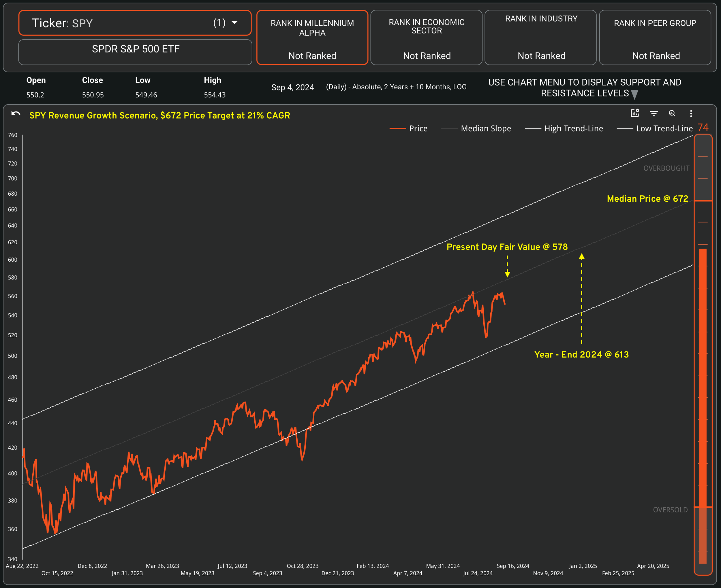This screenshot has height=588, width=721.
Task: Click the Rank in Industry card
Action: point(540,38)
